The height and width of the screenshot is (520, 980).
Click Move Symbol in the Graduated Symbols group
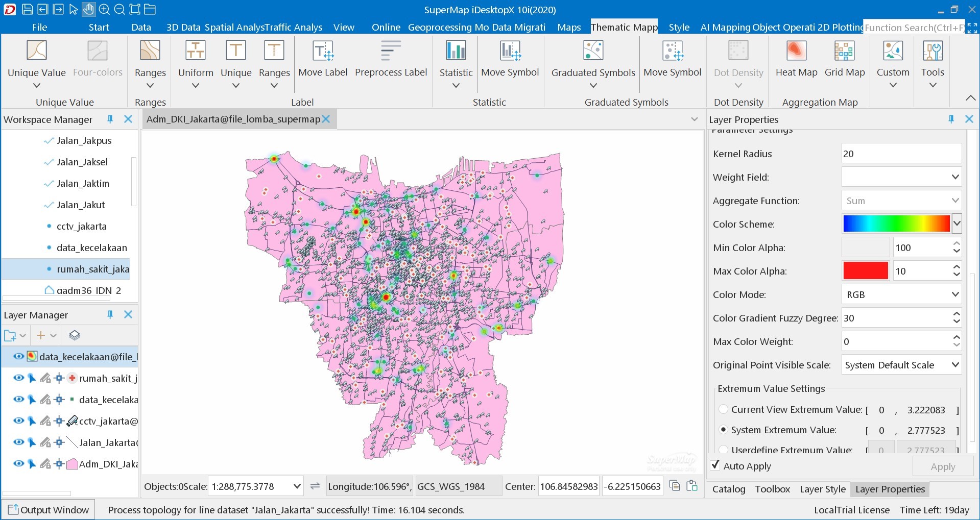tap(673, 58)
